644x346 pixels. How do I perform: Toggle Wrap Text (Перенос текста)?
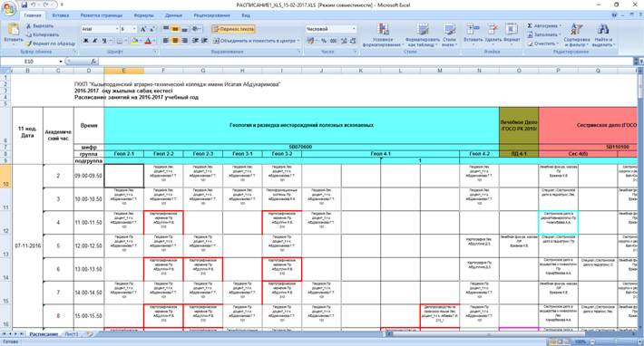[x=234, y=29]
